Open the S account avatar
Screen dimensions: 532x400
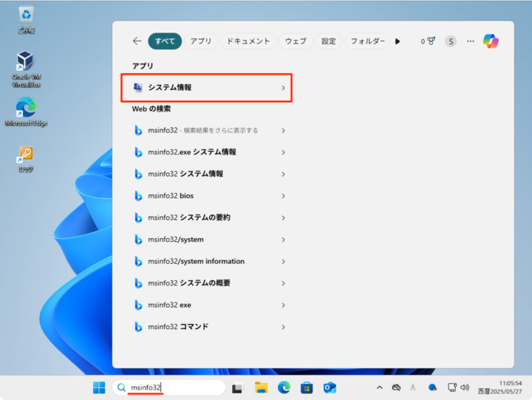(x=451, y=41)
